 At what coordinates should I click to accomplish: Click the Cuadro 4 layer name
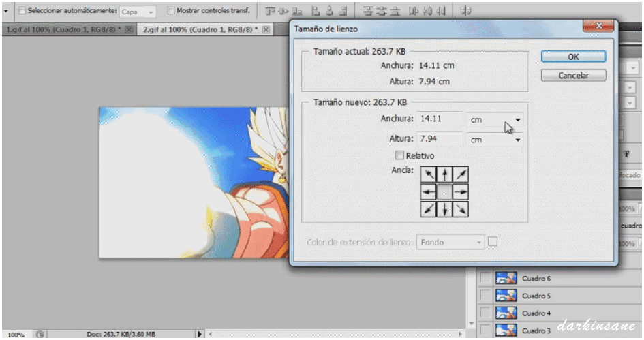click(x=536, y=313)
